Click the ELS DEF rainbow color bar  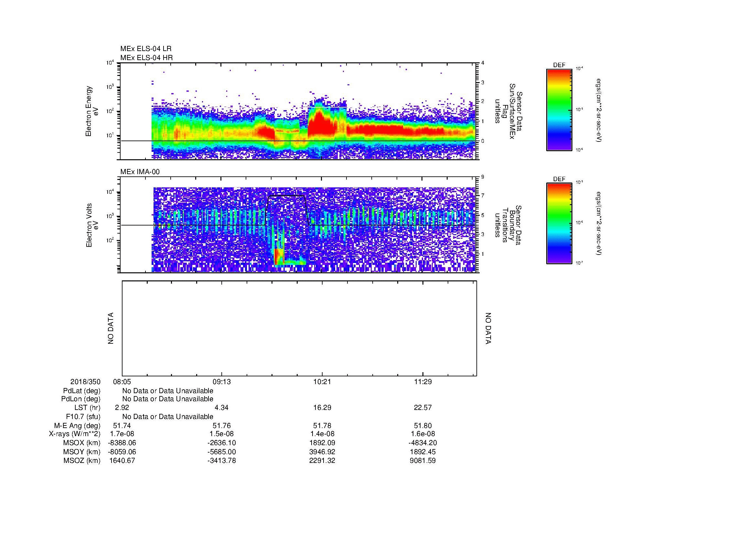coord(559,110)
